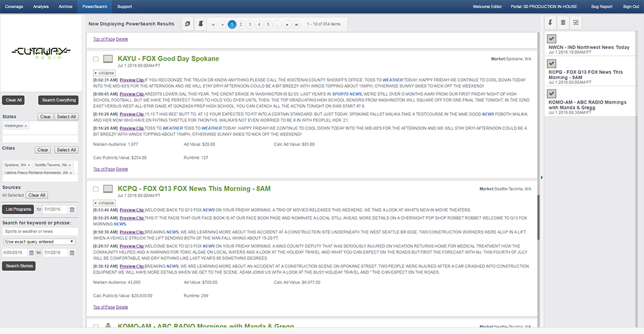This screenshot has width=644, height=334.
Task: Click the keyword or phrase search field
Action: pyautogui.click(x=40, y=232)
